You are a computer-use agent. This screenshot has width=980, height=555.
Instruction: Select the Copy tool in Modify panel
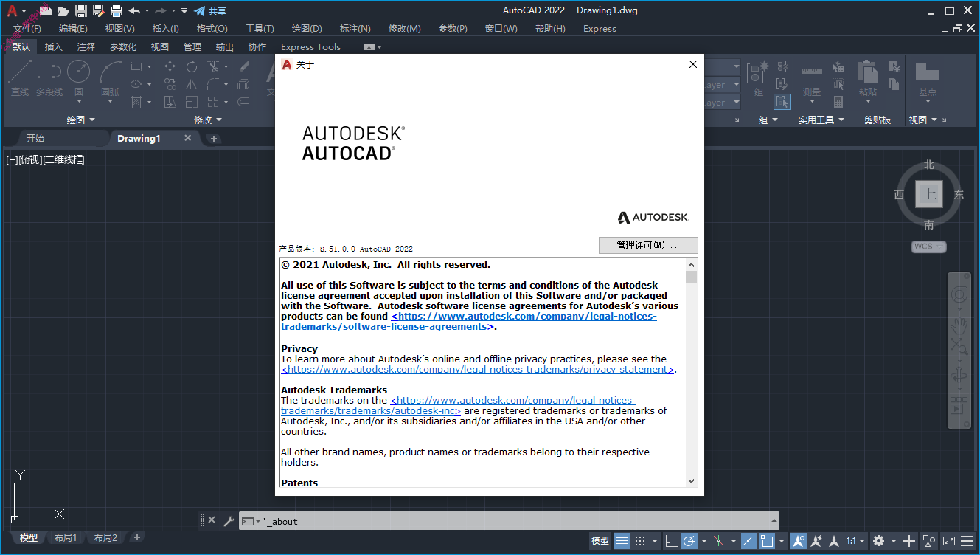pos(170,84)
